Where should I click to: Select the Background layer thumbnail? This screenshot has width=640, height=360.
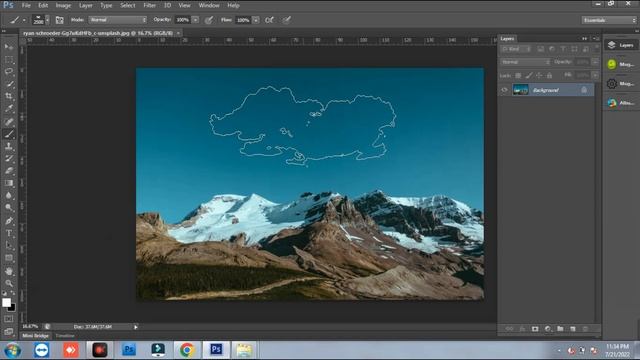(x=521, y=90)
